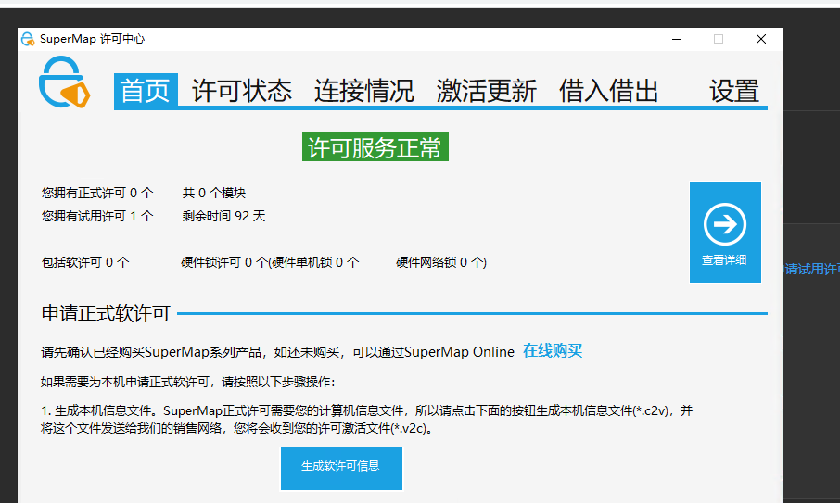Open the 首页 tab
This screenshot has height=504, width=840.
click(146, 91)
